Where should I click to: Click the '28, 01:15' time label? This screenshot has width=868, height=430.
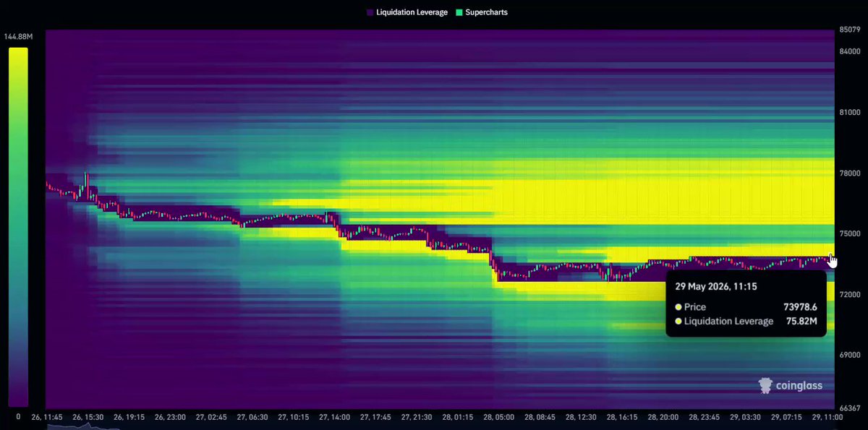coord(459,417)
